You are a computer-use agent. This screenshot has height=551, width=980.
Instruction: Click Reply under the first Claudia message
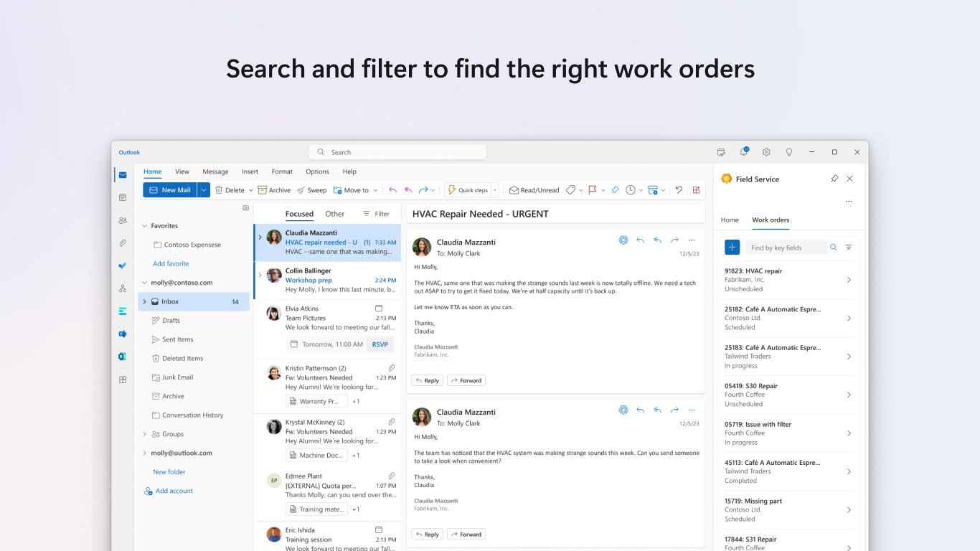tap(427, 380)
